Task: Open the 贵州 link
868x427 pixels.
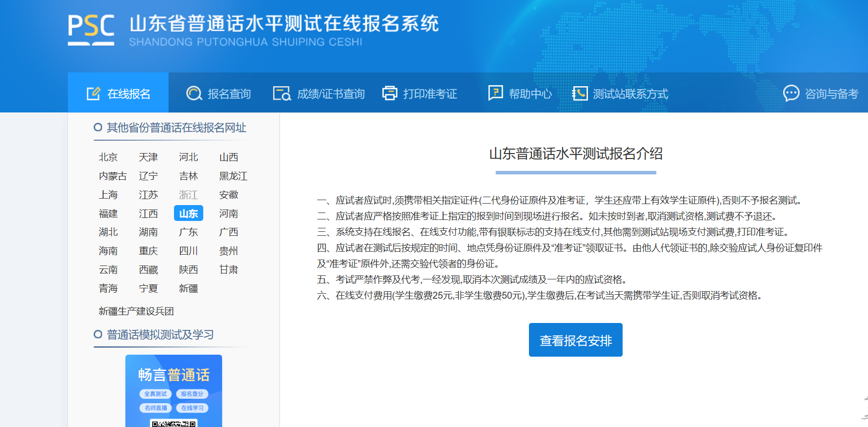Action: click(x=229, y=251)
